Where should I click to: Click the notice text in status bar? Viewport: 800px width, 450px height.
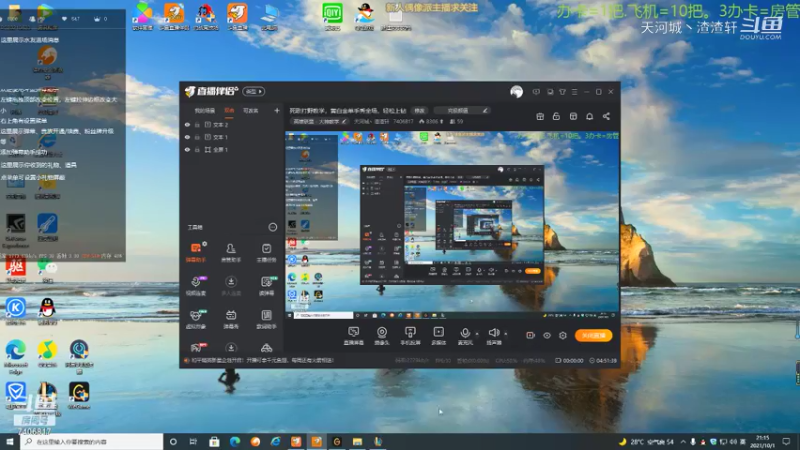point(263,360)
